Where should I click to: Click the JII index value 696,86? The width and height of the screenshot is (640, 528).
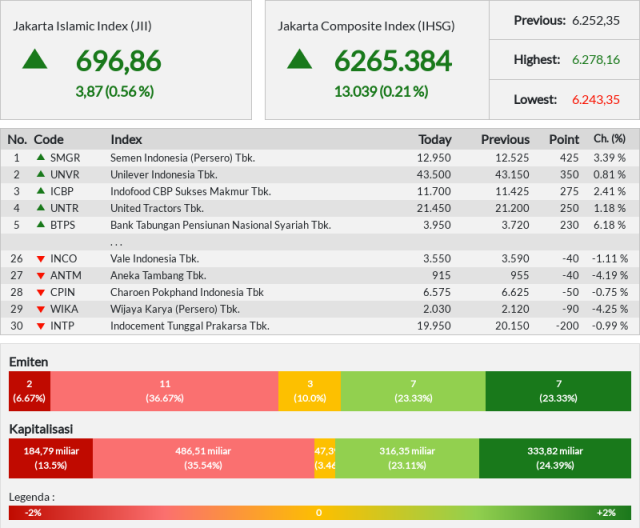click(x=118, y=61)
